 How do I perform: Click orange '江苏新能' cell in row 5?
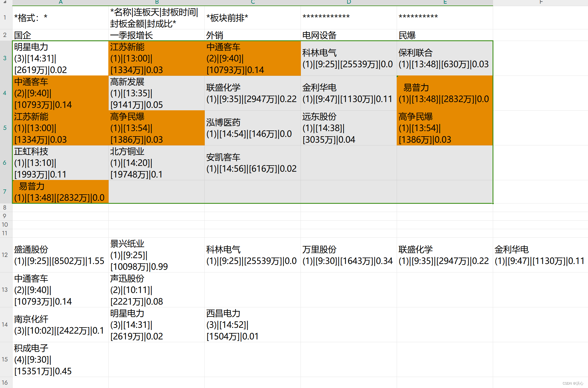click(60, 128)
